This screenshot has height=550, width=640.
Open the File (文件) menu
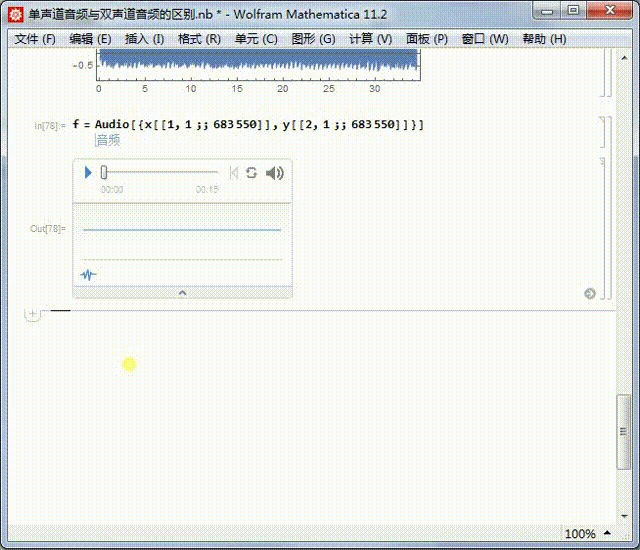pyautogui.click(x=35, y=39)
